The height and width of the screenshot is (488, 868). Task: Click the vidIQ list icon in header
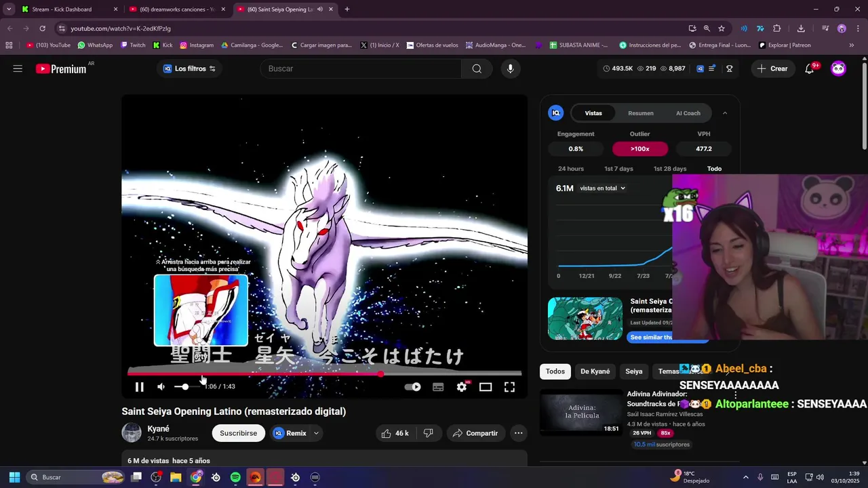pyautogui.click(x=712, y=68)
